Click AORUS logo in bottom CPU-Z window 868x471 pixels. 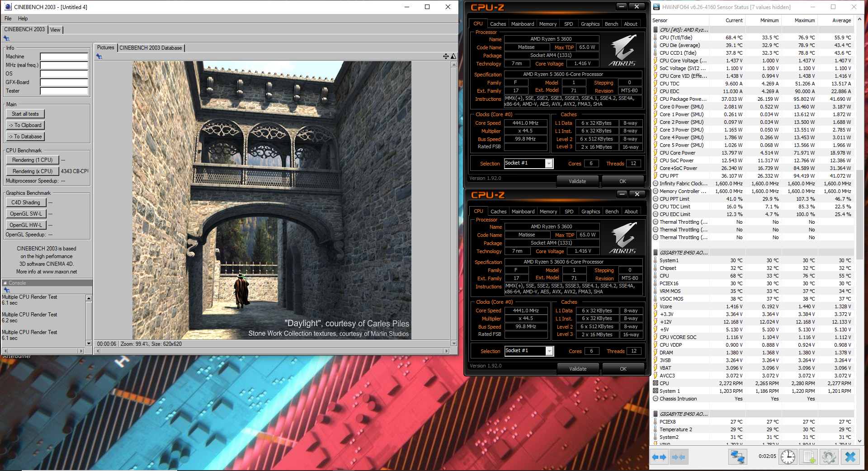[x=623, y=238]
